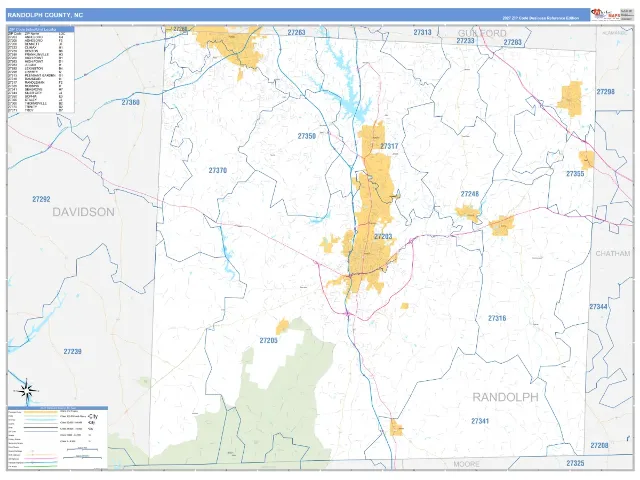
Task: Click the DAVIDSON county label
Action: click(x=83, y=212)
